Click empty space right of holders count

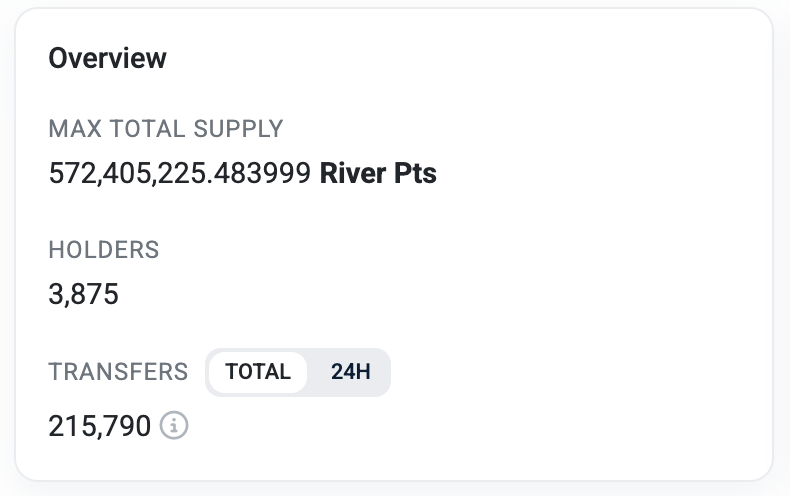pyautogui.click(x=400, y=295)
